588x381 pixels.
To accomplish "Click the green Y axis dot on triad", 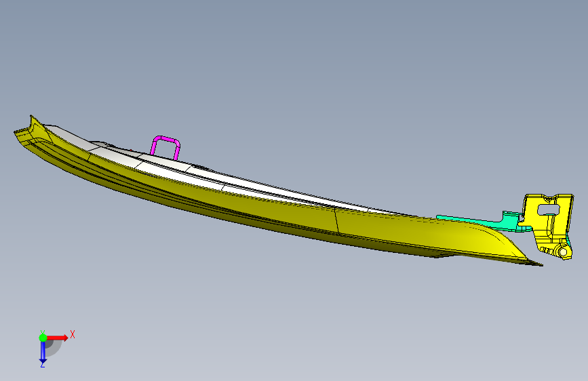I will 43,338.
